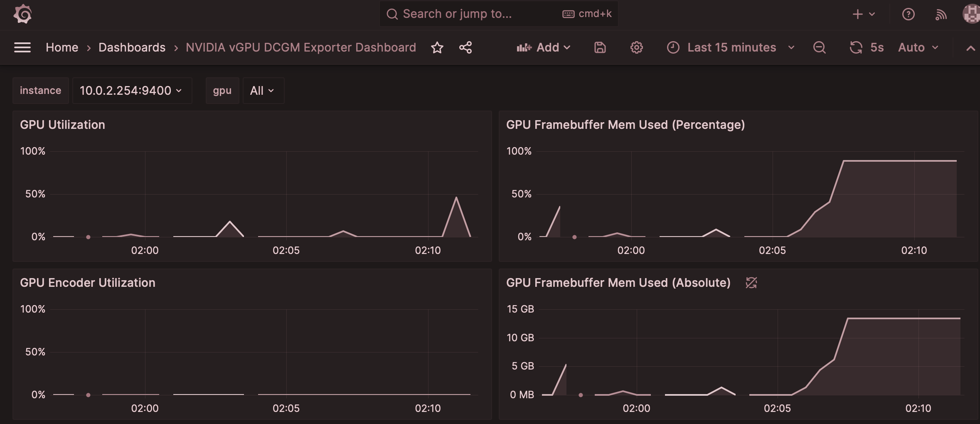Save the dashboard using disk icon
The width and height of the screenshot is (980, 424).
[600, 47]
